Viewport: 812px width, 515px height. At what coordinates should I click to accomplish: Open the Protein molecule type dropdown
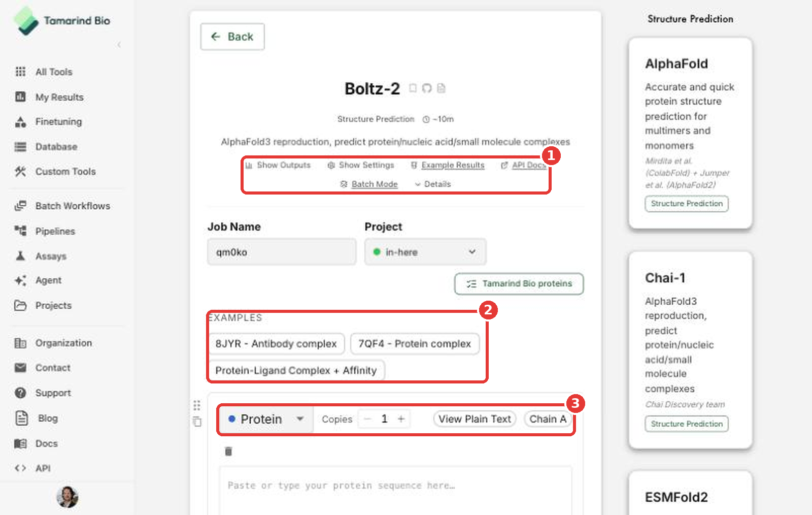[x=266, y=419]
